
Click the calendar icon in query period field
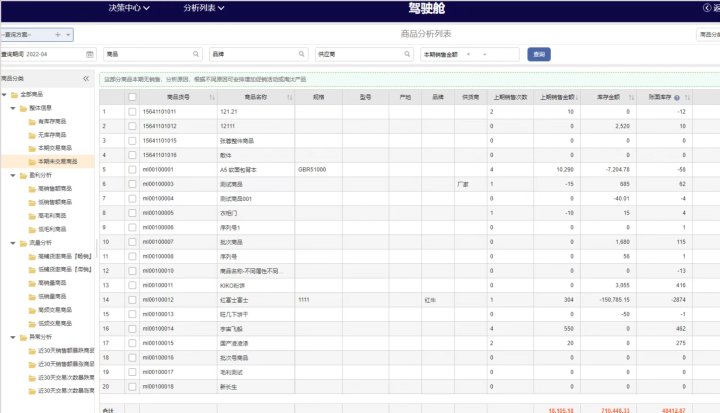point(90,54)
